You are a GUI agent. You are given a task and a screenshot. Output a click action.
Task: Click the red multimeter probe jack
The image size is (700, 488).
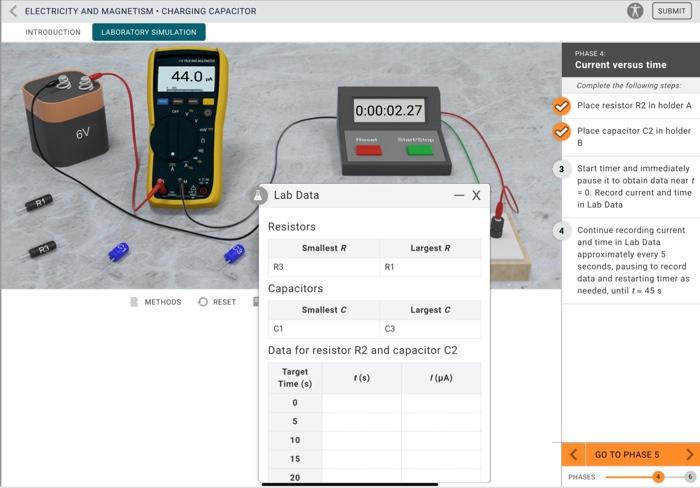pyautogui.click(x=160, y=187)
